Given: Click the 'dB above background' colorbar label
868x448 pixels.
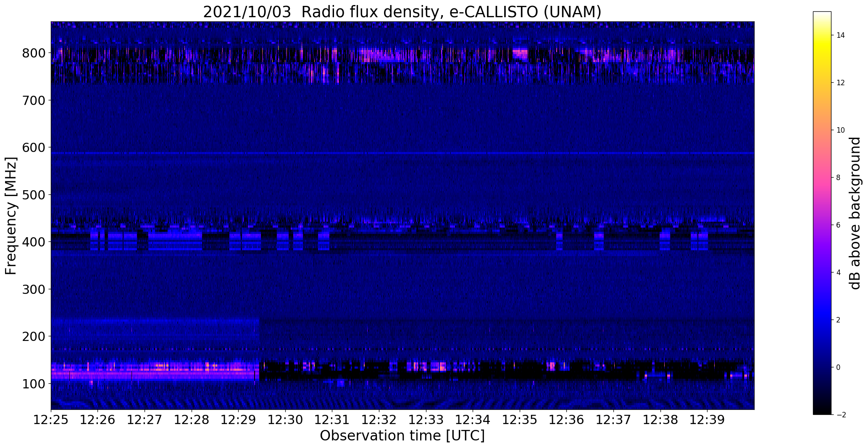Looking at the screenshot, I should coord(855,213).
